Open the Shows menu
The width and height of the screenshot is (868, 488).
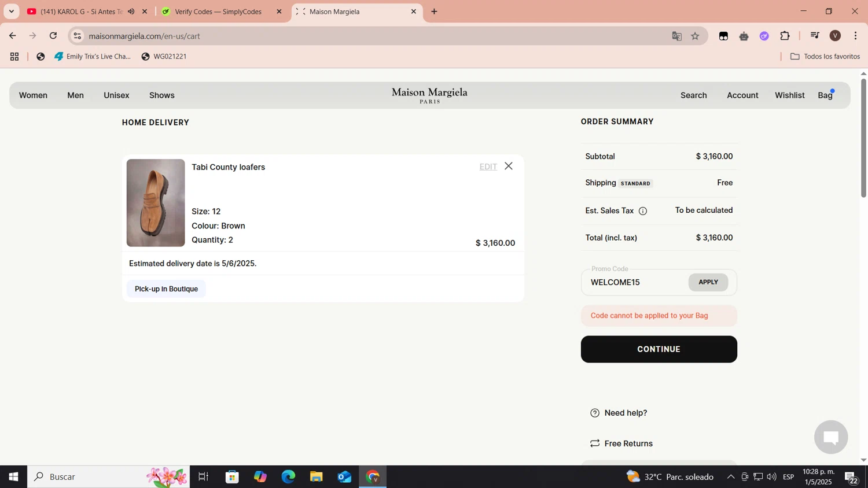(162, 95)
